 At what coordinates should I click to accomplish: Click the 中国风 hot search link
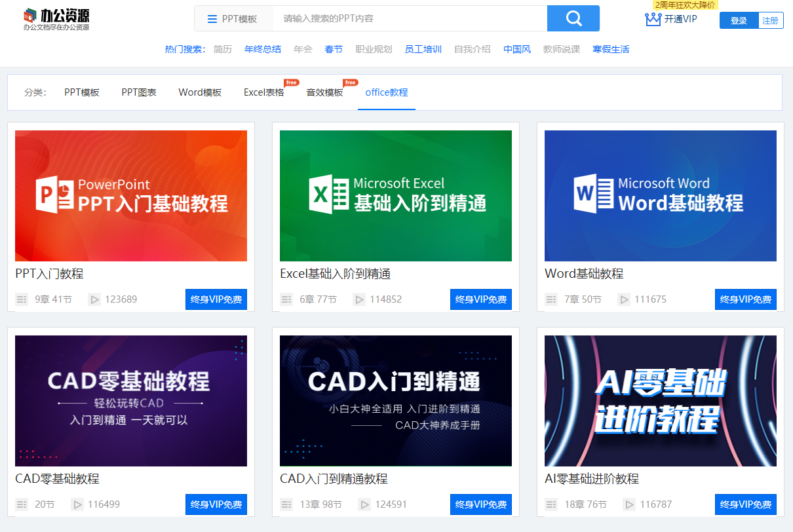(x=517, y=49)
